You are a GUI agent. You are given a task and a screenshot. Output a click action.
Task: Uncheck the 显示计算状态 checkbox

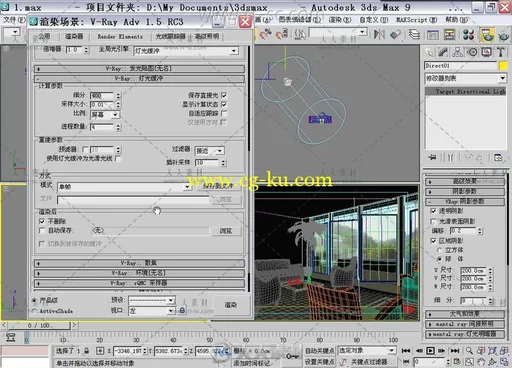pyautogui.click(x=224, y=104)
